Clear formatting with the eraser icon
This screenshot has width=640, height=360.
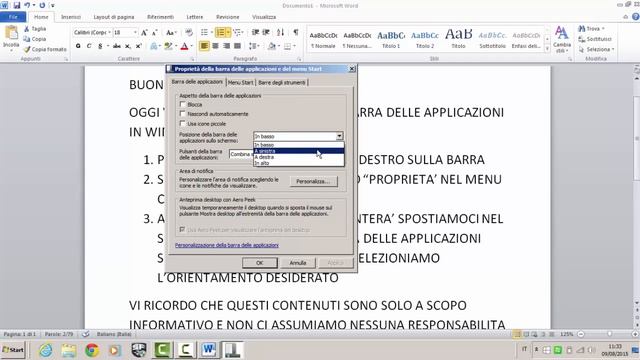pyautogui.click(x=189, y=32)
